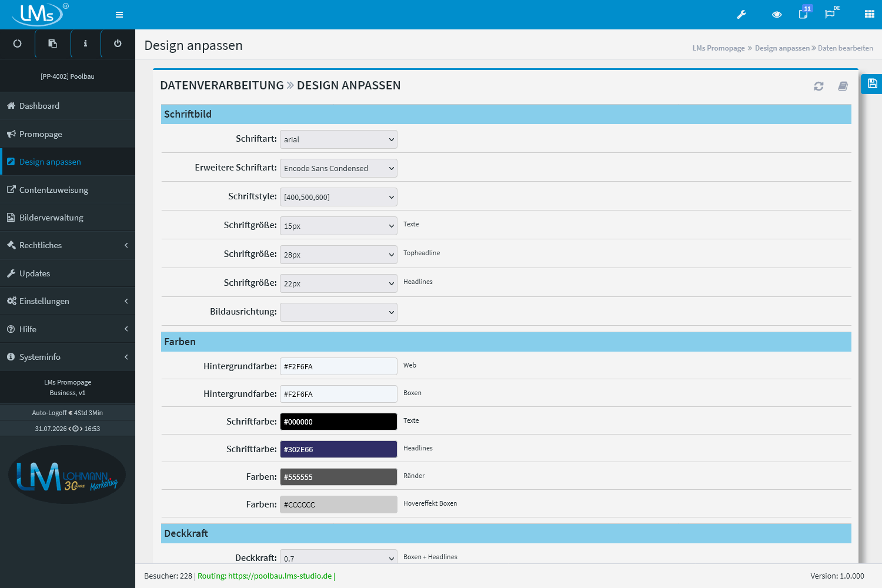This screenshot has width=882, height=588.
Task: Open Erweitere Schriftart dropdown Encode Sans Condensed
Action: [x=339, y=168]
